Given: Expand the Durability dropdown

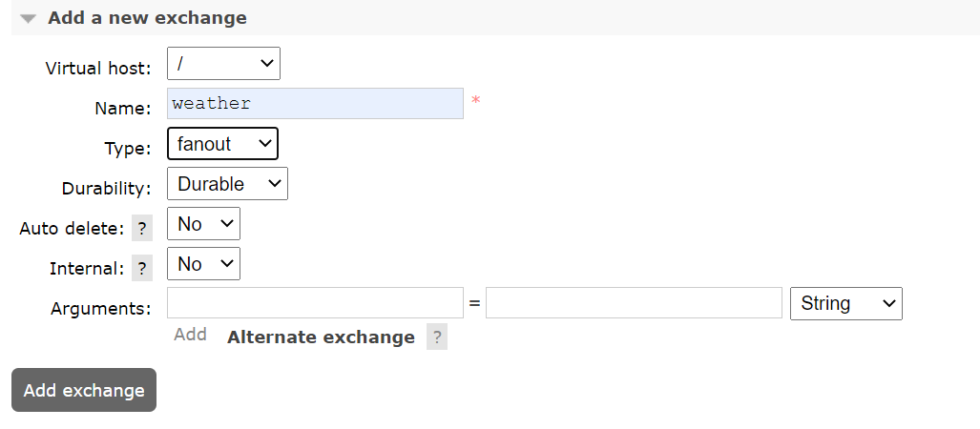Looking at the screenshot, I should 227,184.
